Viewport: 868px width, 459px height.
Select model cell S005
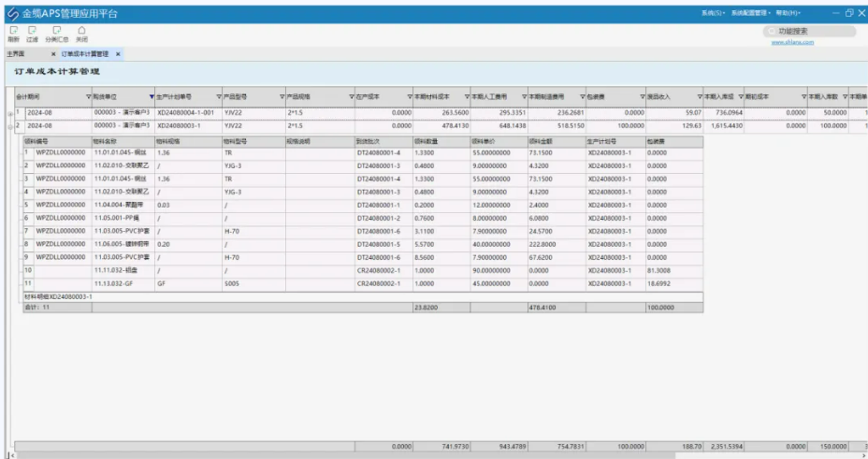[x=254, y=283]
